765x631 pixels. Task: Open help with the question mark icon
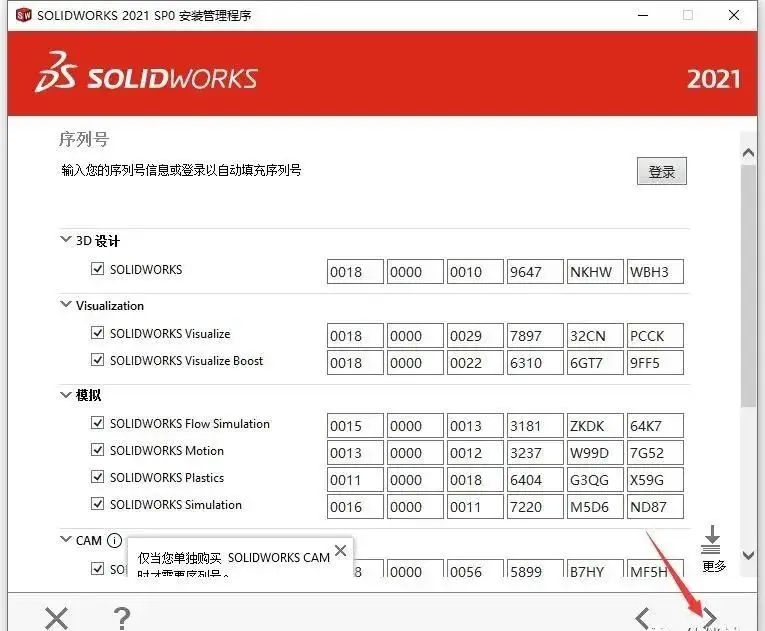point(121,619)
